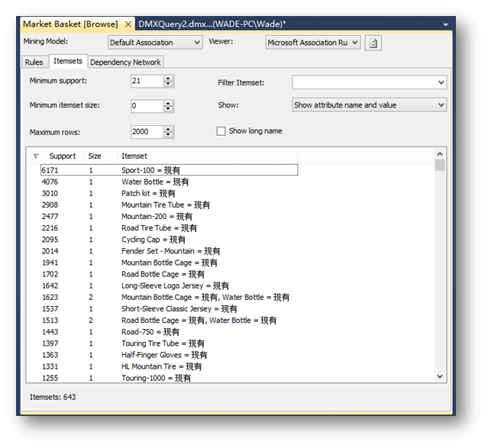Click the Maximum rows input field

point(147,131)
